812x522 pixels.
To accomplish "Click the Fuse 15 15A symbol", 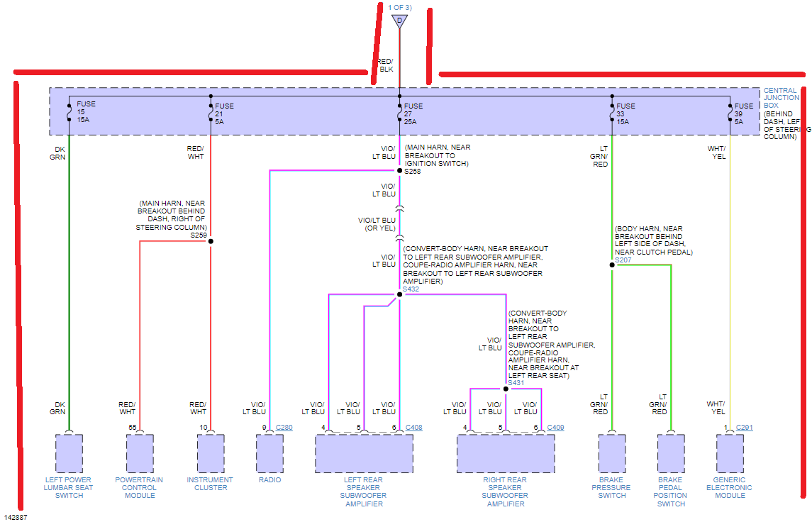I will click(69, 112).
